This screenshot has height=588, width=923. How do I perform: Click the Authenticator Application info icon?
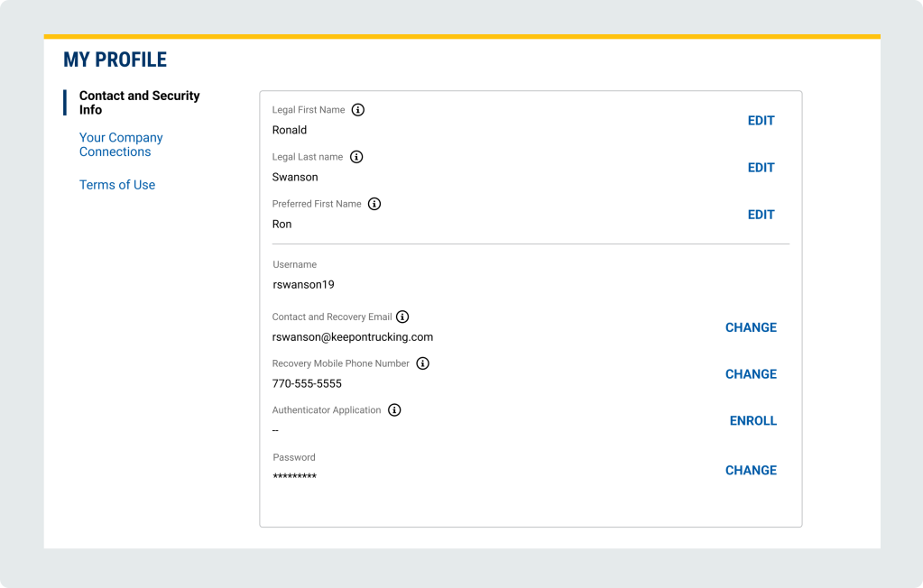(394, 410)
